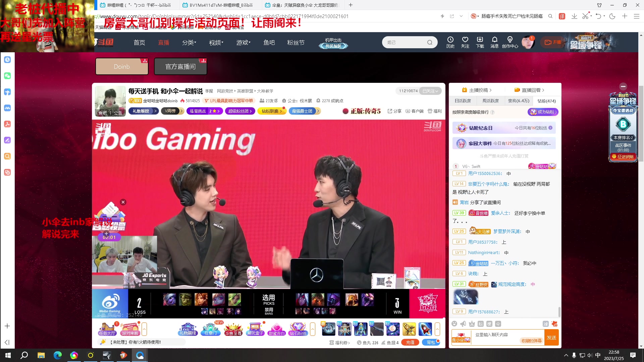Toggle the 梗 meme icon in chat toolbar
Image resolution: width=644 pixels, height=362 pixels.
point(489,324)
